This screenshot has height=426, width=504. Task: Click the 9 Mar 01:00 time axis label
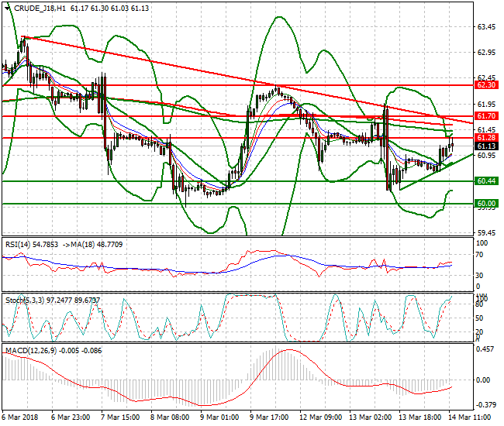tap(220, 417)
